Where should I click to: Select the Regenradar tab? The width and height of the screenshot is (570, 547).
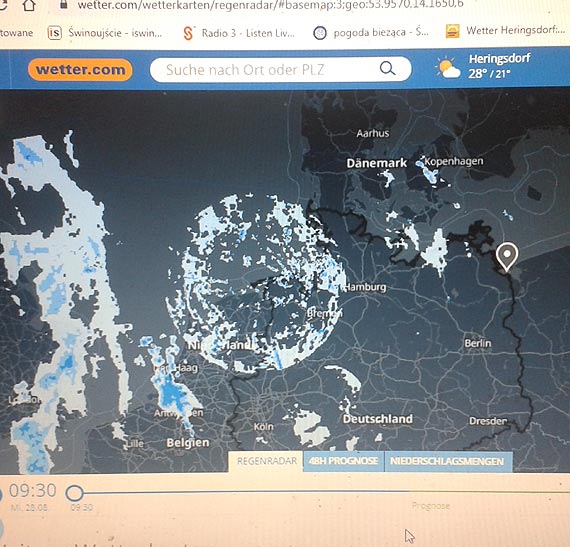tap(266, 461)
